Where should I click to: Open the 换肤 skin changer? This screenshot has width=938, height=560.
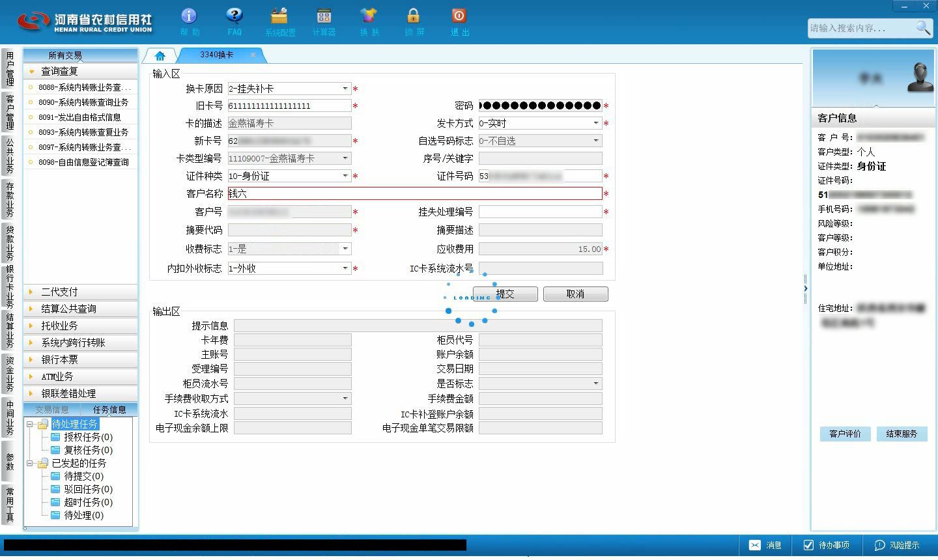[x=369, y=21]
